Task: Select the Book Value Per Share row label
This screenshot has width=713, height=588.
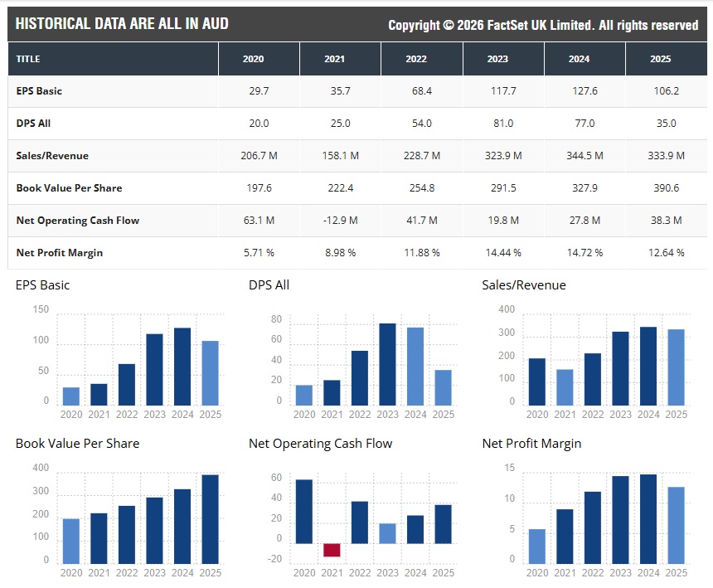Action: point(69,188)
